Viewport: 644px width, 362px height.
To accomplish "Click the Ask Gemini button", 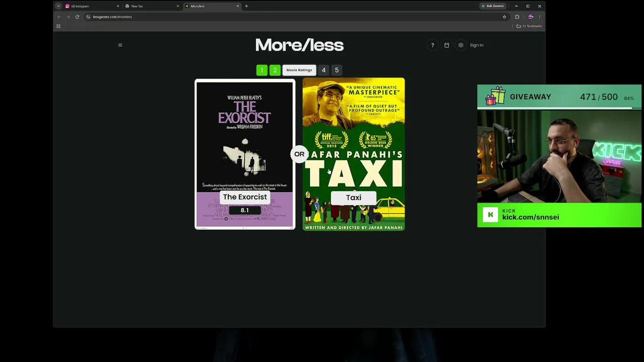I will tap(493, 6).
